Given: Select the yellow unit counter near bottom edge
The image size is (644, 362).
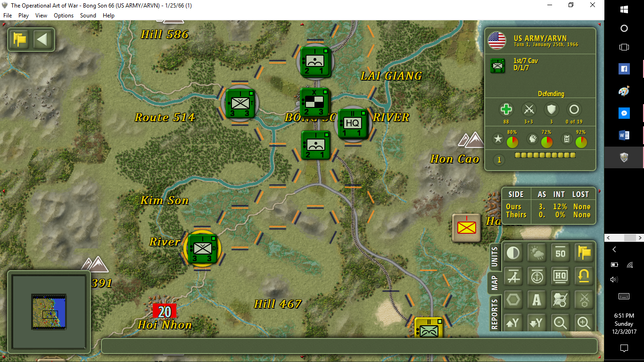Looking at the screenshot, I should [429, 328].
